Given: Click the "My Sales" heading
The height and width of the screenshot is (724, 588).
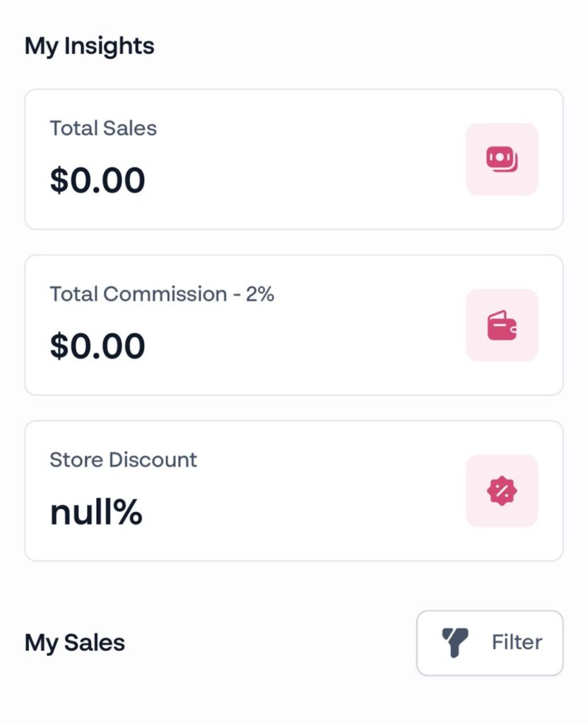Looking at the screenshot, I should click(75, 643).
